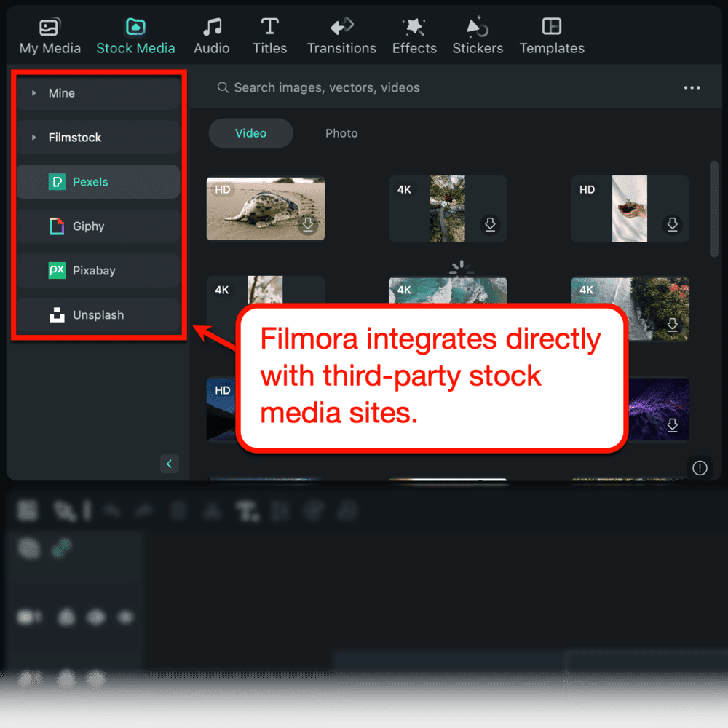728x728 pixels.
Task: Select the Pexels stock source icon
Action: pos(57,181)
